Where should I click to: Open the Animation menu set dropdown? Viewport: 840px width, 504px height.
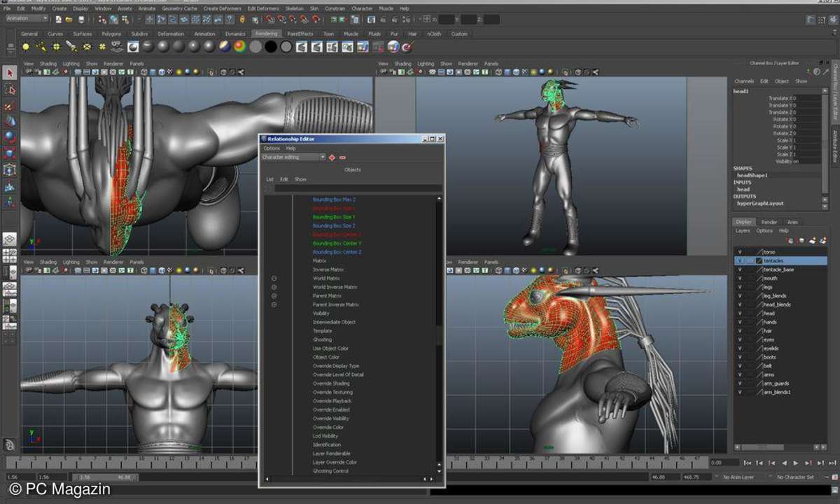coord(27,18)
